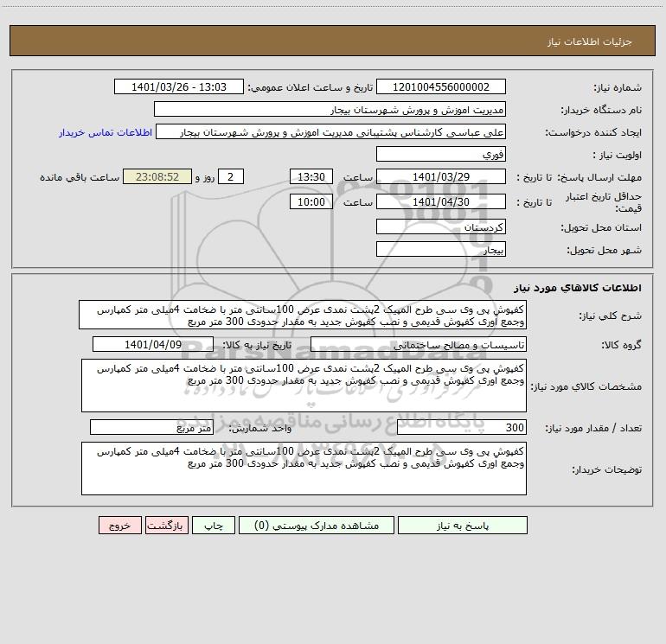Click the نام دستگاه خریدار field
Image resolution: width=666 pixels, height=644 pixels.
point(330,110)
